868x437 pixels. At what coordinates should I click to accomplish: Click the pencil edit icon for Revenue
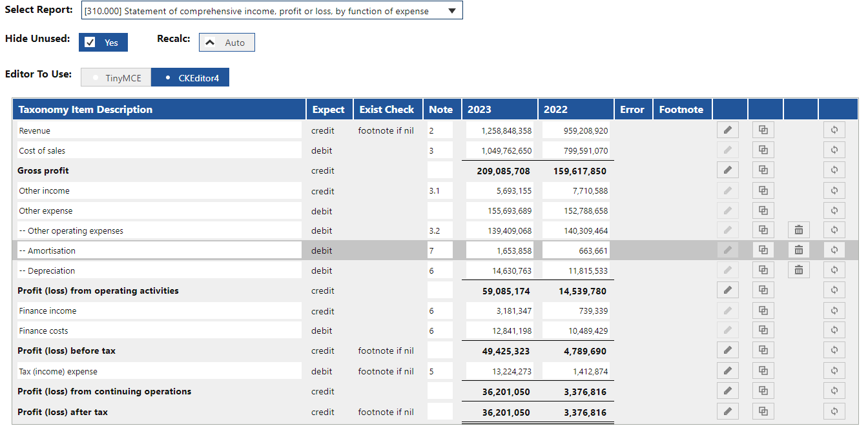[727, 130]
